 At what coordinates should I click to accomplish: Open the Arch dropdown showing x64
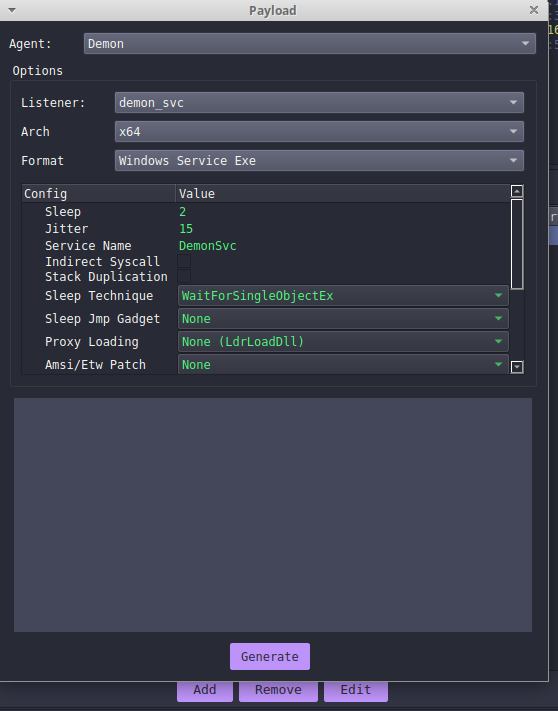coord(319,131)
